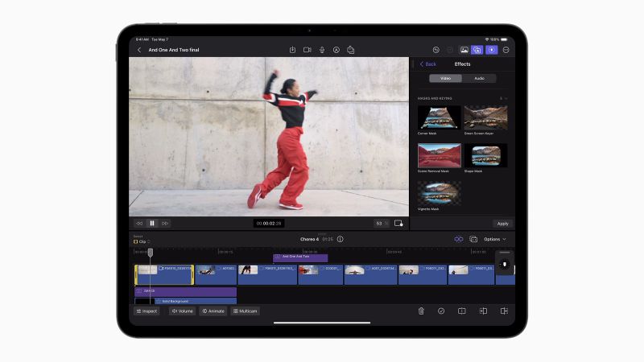Viewport: 644px width, 362px height.
Task: Open the Select Clip mode dropdown
Action: pyautogui.click(x=142, y=241)
